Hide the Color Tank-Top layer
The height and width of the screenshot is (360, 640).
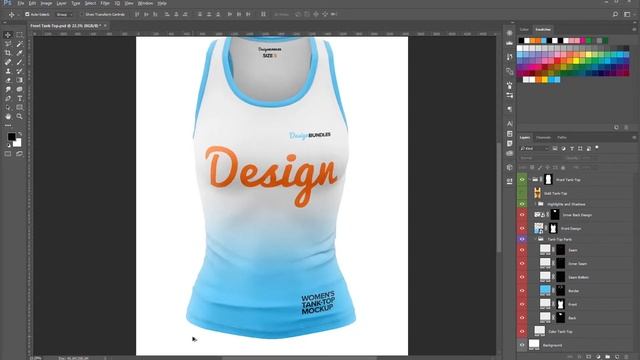coord(522,331)
